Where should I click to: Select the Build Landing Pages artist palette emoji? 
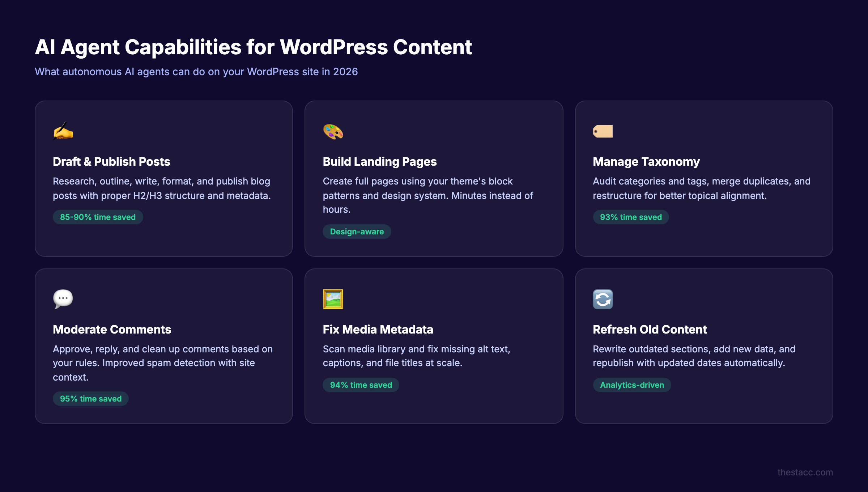(x=333, y=132)
